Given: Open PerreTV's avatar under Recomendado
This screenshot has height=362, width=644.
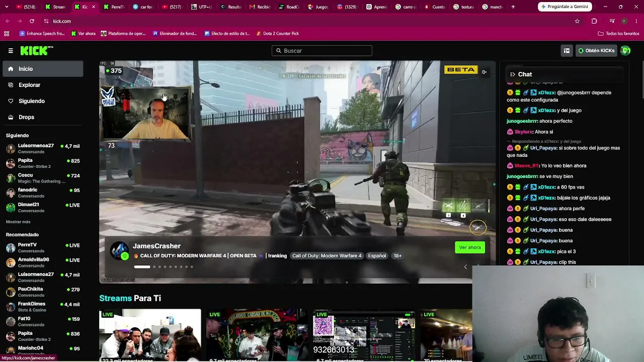Looking at the screenshot, I should coord(11,248).
